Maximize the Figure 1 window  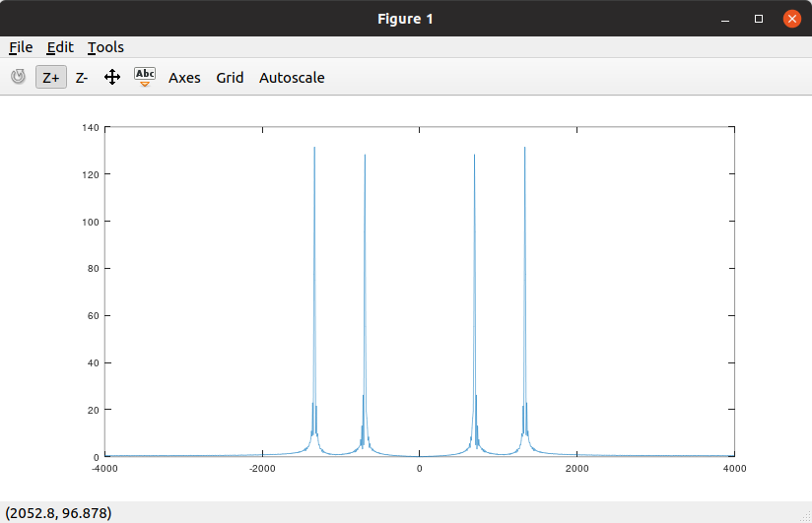pyautogui.click(x=758, y=19)
